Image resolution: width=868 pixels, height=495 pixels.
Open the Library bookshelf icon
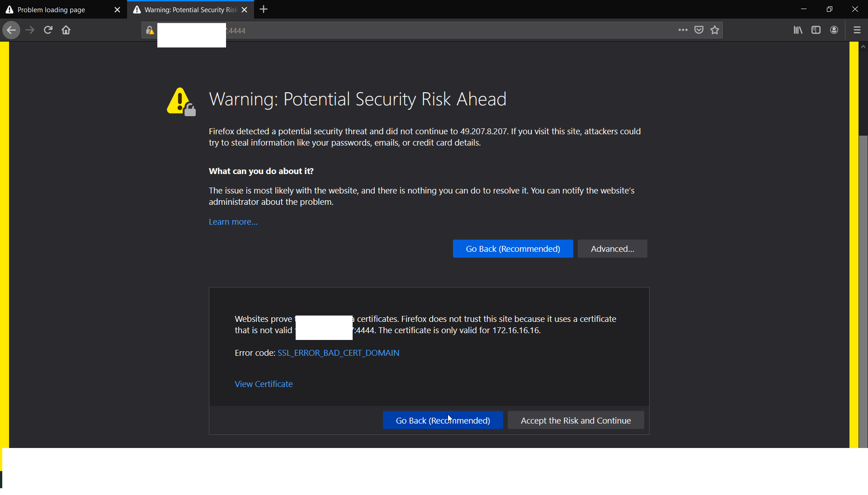click(x=798, y=30)
